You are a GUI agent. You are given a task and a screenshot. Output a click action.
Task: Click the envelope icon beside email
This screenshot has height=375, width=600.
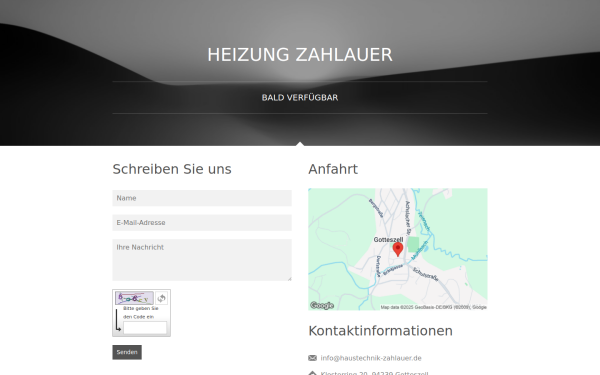(312, 358)
